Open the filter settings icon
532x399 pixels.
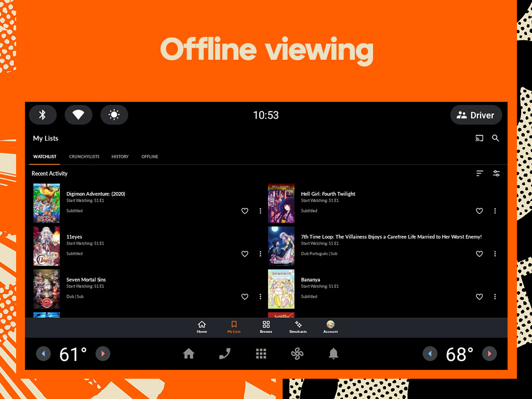point(496,173)
